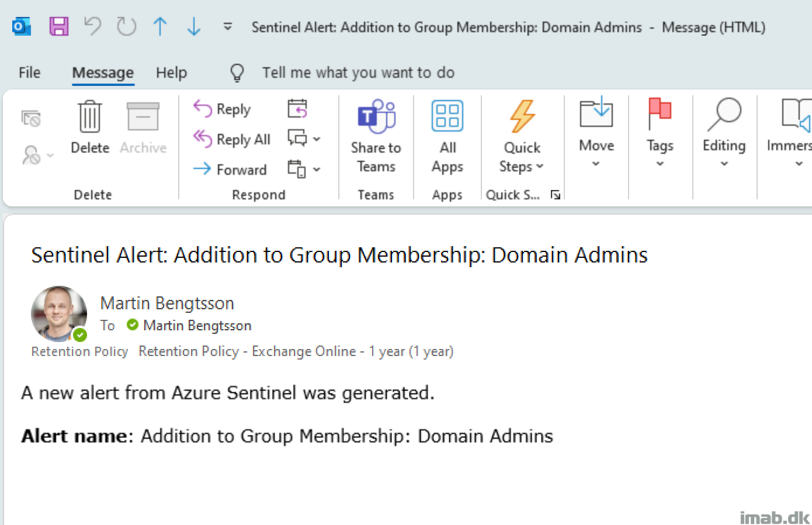Open the File tab
Viewport: 812px width, 525px height.
pyautogui.click(x=29, y=72)
